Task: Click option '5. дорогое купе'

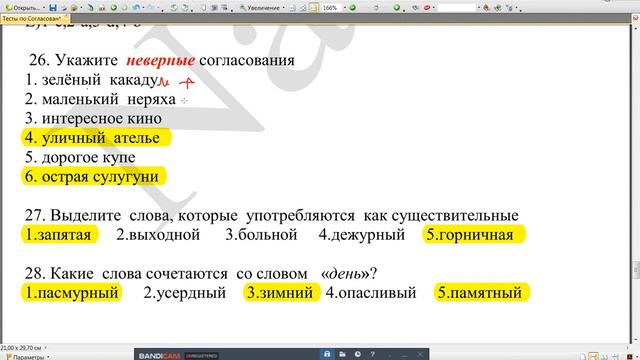Action: click(x=80, y=157)
